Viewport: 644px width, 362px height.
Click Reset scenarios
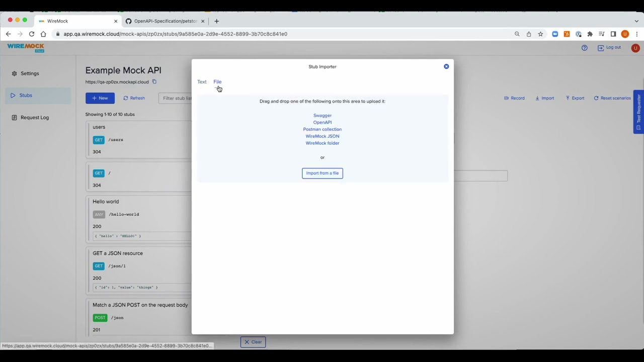[612, 98]
